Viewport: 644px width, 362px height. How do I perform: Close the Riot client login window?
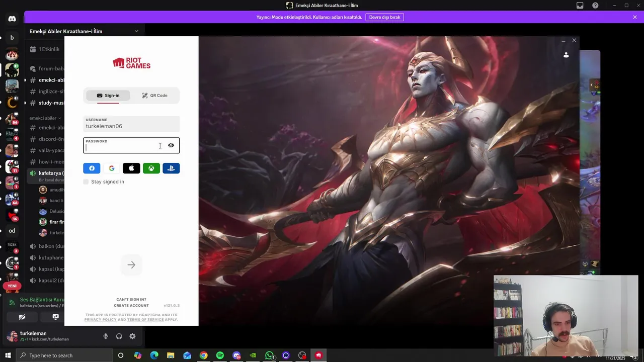click(x=574, y=40)
